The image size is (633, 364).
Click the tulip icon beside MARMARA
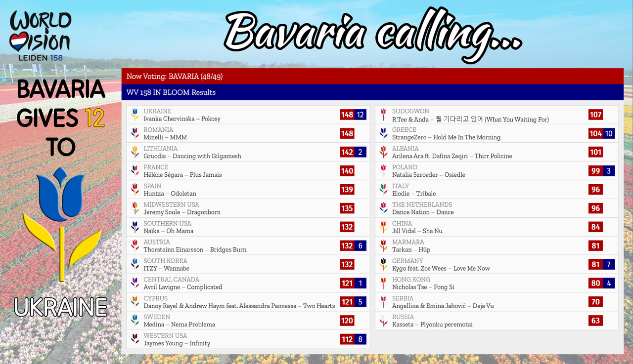(383, 245)
